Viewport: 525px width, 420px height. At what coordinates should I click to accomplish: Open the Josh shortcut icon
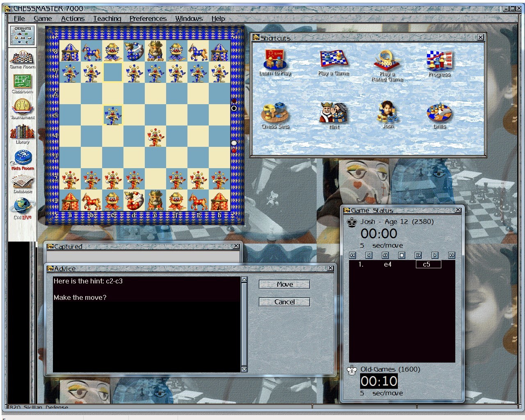tap(388, 115)
